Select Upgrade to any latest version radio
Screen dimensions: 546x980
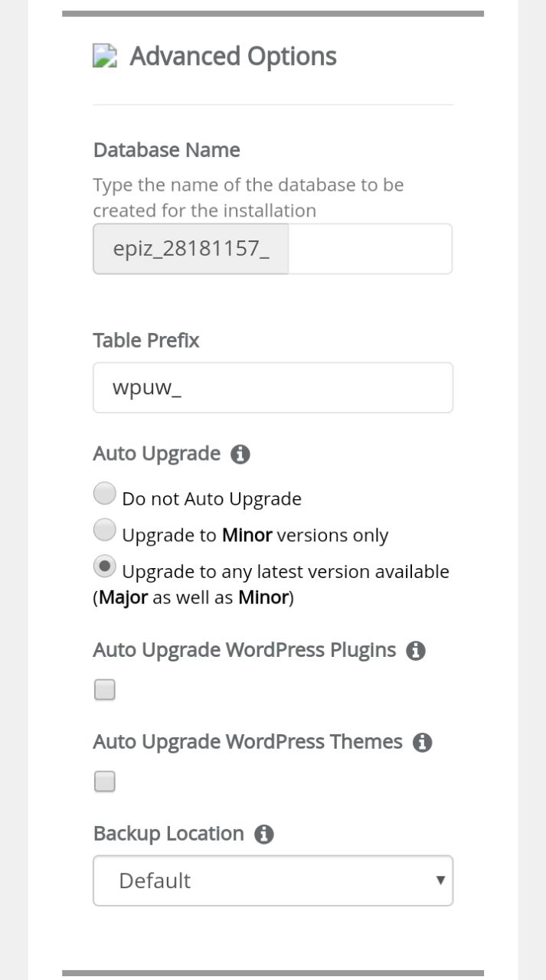click(105, 567)
